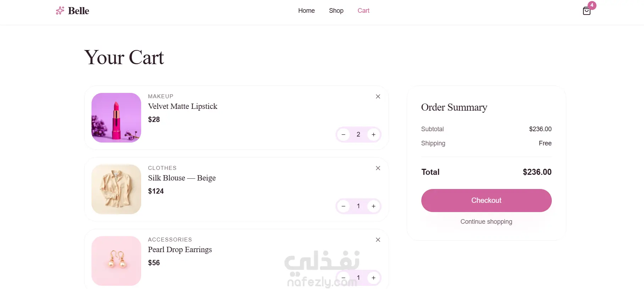Select the Cart nav link

(363, 11)
